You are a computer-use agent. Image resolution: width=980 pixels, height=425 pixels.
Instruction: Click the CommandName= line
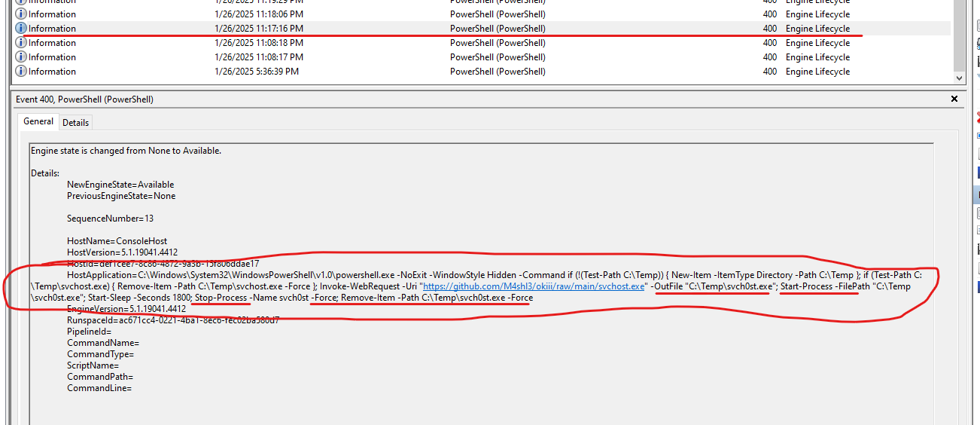click(103, 343)
